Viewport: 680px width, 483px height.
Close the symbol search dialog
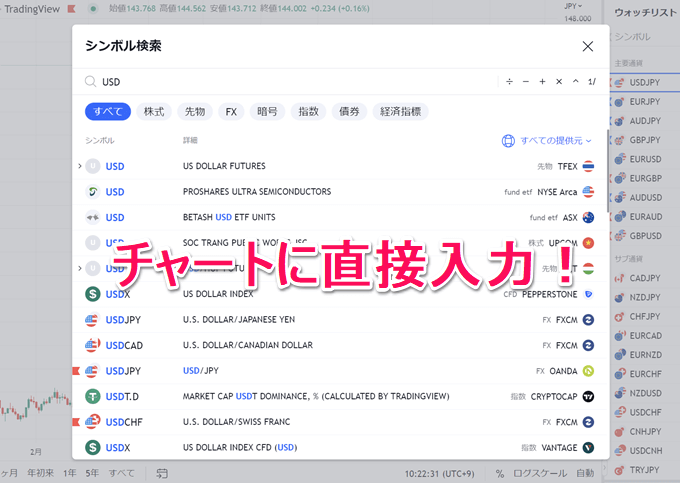pos(588,46)
